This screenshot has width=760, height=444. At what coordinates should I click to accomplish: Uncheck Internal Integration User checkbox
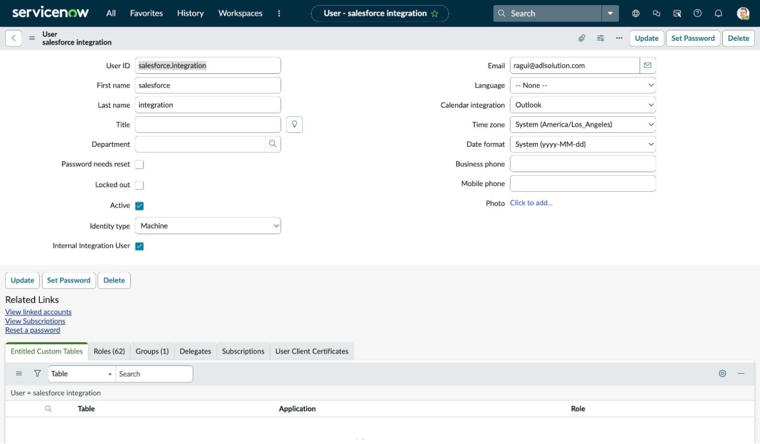[x=140, y=246]
